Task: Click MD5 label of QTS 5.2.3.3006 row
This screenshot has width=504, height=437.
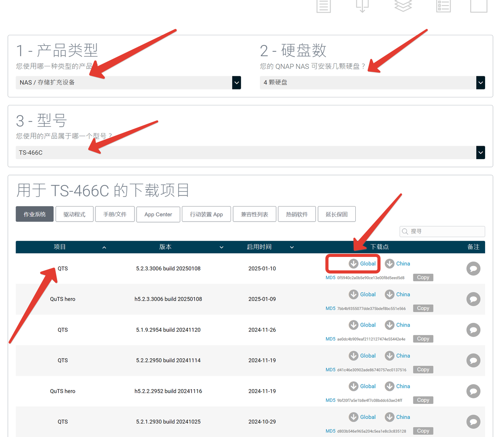Action: (x=331, y=277)
